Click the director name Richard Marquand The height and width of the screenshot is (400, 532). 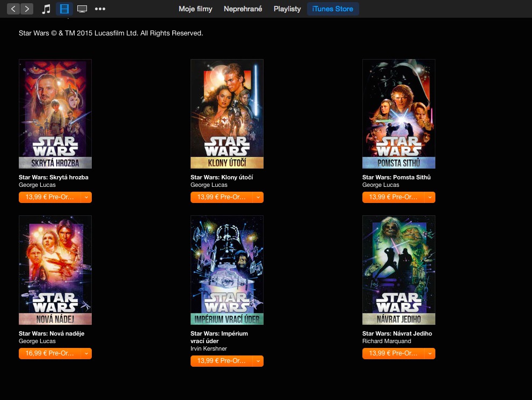coord(387,341)
